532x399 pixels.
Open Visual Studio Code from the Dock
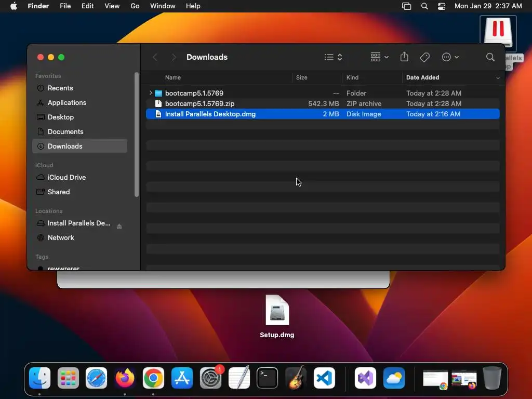click(324, 378)
